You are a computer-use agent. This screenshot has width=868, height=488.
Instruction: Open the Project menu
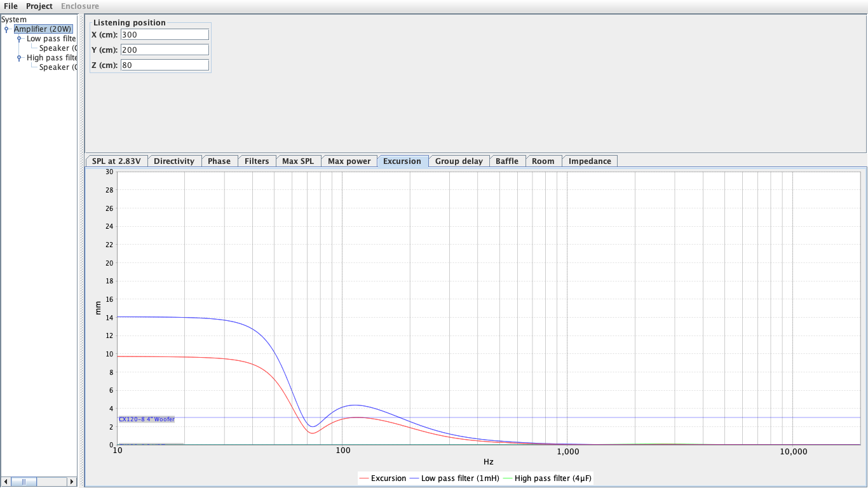(39, 6)
